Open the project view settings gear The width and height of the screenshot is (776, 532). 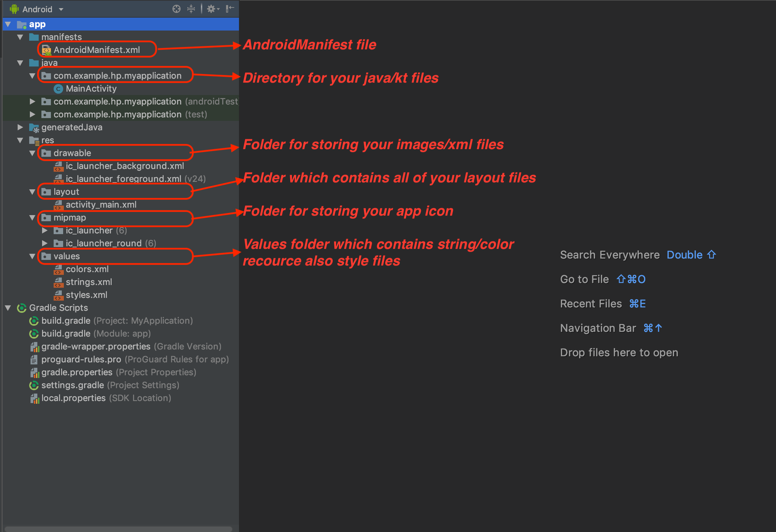pos(212,9)
